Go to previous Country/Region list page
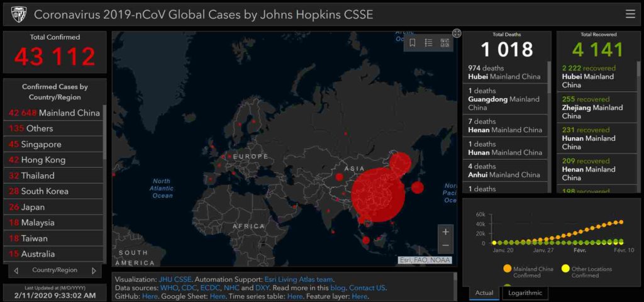The width and height of the screenshot is (644, 302). pyautogui.click(x=16, y=271)
